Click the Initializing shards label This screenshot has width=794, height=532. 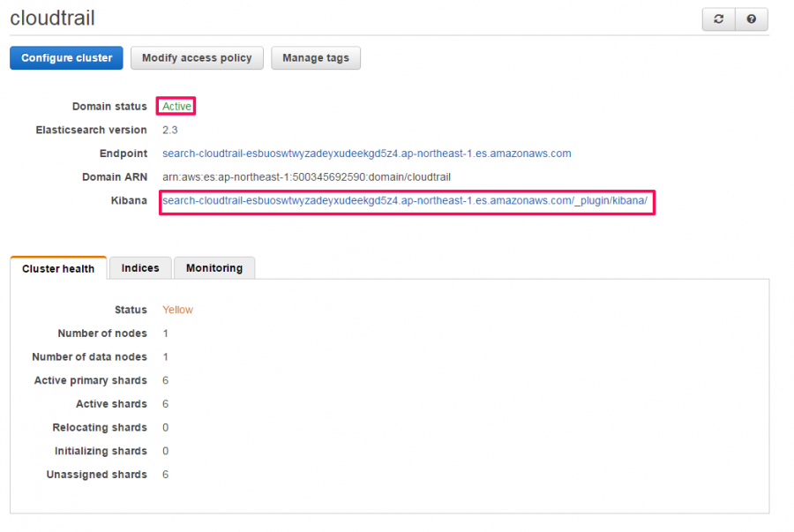[x=101, y=451]
